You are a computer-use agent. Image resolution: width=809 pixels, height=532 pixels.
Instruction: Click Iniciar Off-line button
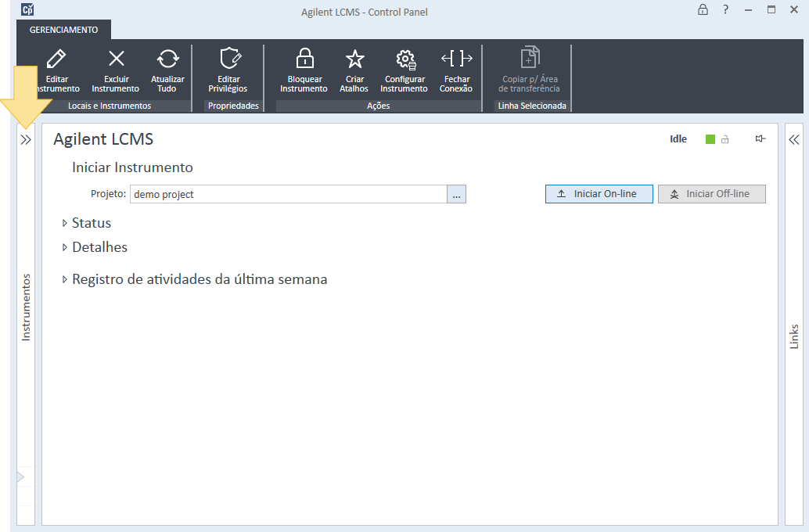click(711, 194)
